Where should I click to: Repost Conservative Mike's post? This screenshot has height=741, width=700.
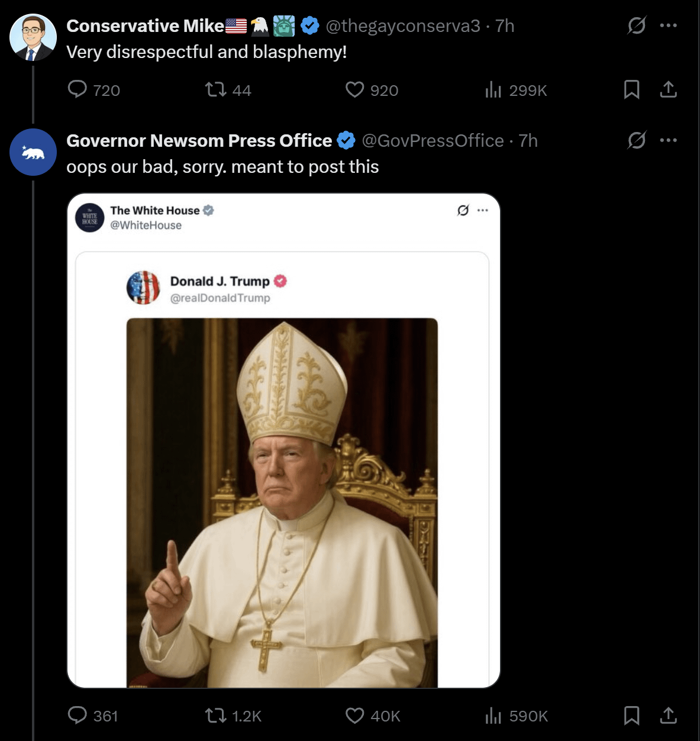(215, 89)
